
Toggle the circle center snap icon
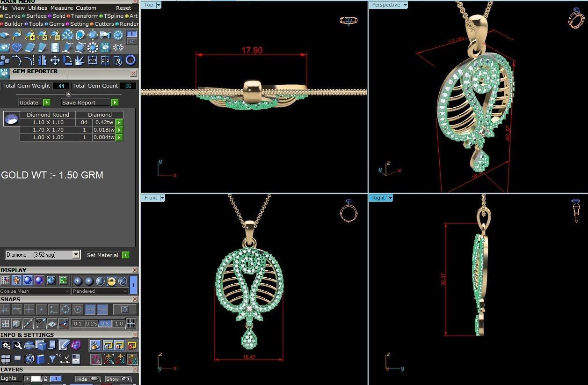tap(78, 310)
